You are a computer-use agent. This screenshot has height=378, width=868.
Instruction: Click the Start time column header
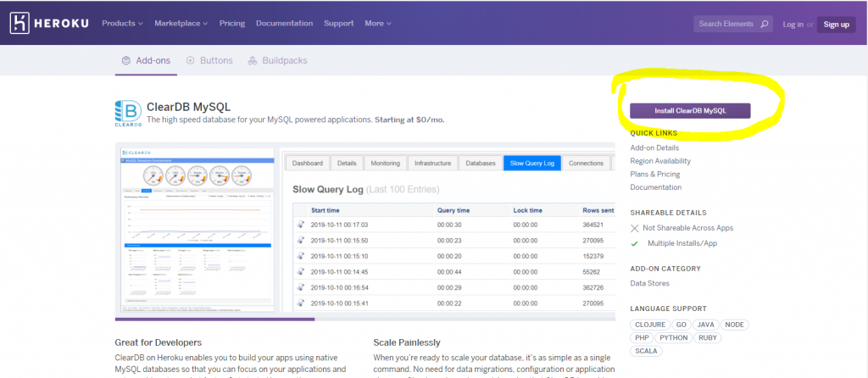coord(325,210)
